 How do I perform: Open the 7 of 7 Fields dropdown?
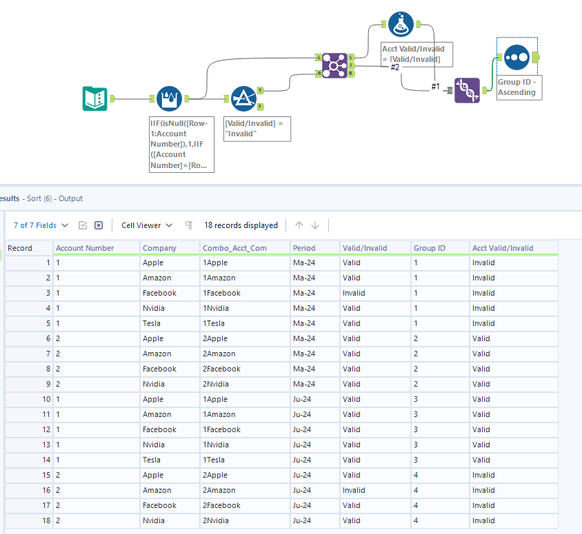click(x=41, y=225)
